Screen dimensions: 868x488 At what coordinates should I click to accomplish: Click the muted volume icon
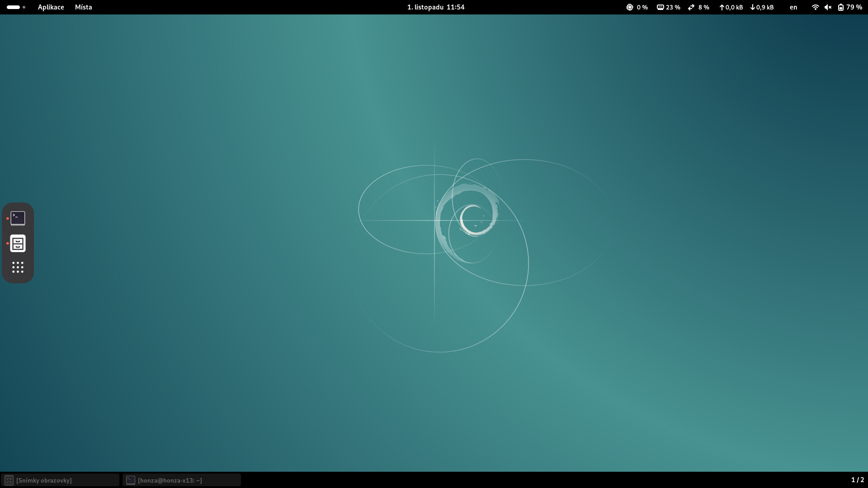point(828,7)
